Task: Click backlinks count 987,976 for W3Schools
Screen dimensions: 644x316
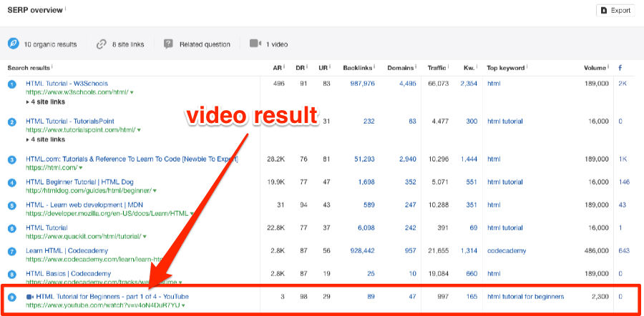Action: 362,84
